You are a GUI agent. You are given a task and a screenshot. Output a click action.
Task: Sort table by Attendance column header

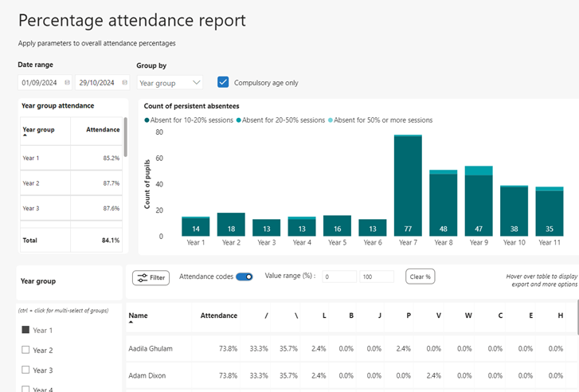click(x=218, y=316)
